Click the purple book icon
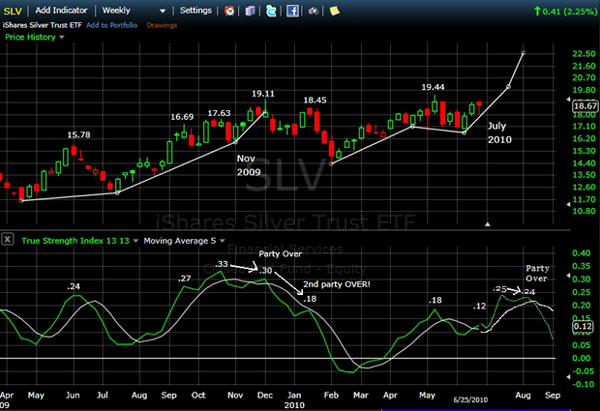The height and width of the screenshot is (411, 600). tap(250, 11)
